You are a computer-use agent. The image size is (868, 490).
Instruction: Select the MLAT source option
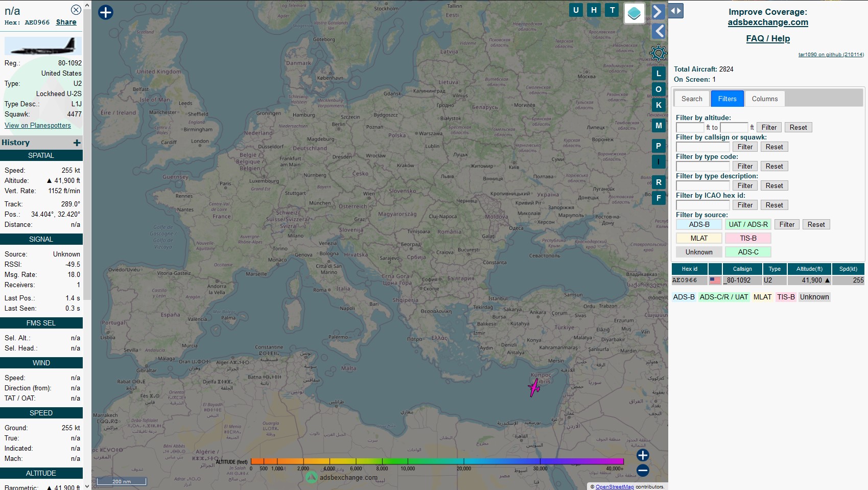pos(699,238)
